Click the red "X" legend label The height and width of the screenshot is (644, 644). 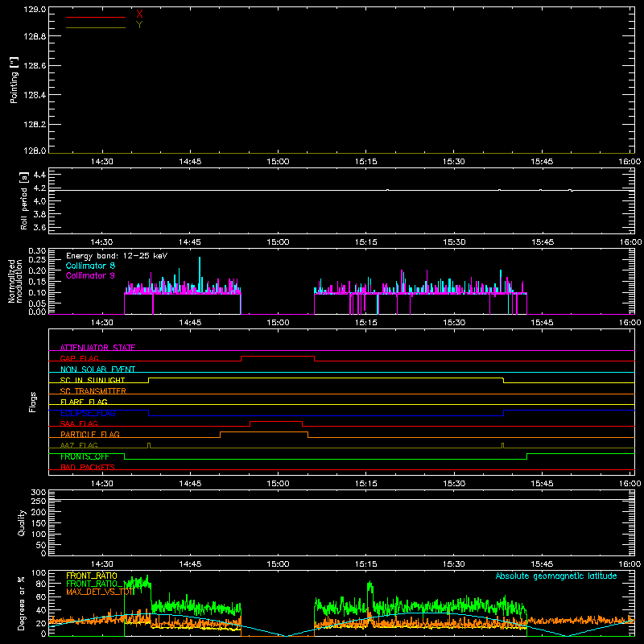pos(139,14)
